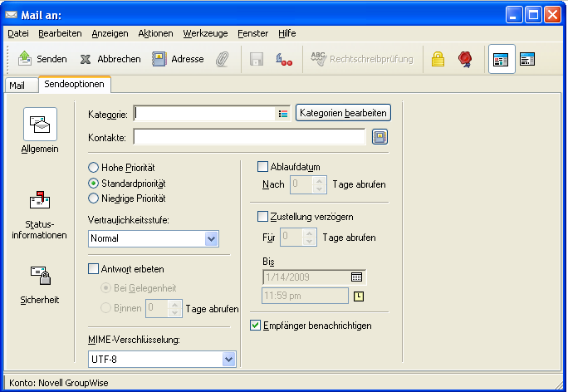
Task: Open the Aktionen menu
Action: [x=155, y=33]
